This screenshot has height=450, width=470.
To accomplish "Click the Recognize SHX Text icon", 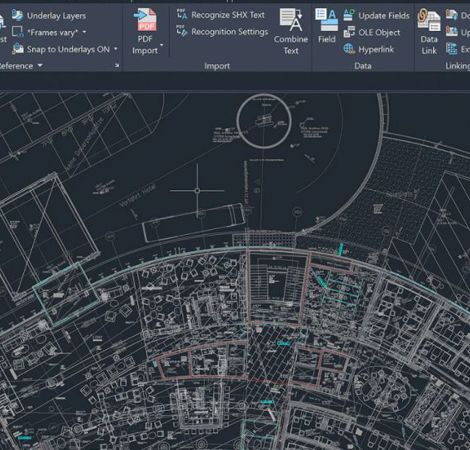I will (x=182, y=14).
